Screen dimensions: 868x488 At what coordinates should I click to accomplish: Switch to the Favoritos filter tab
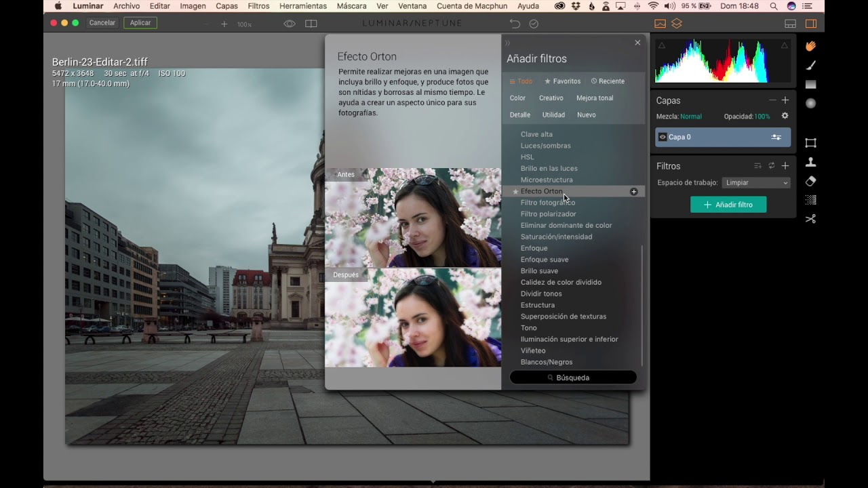(x=563, y=81)
